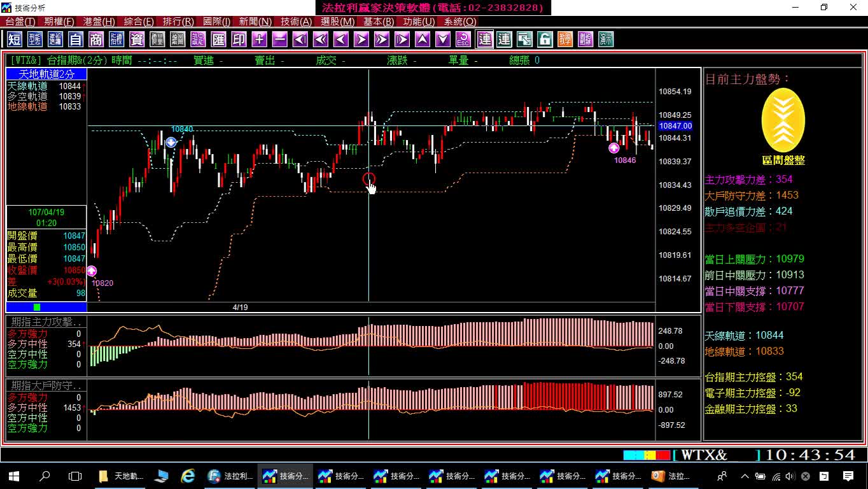Toggle the outlined 連 link button
The width and height of the screenshot is (868, 489).
484,39
